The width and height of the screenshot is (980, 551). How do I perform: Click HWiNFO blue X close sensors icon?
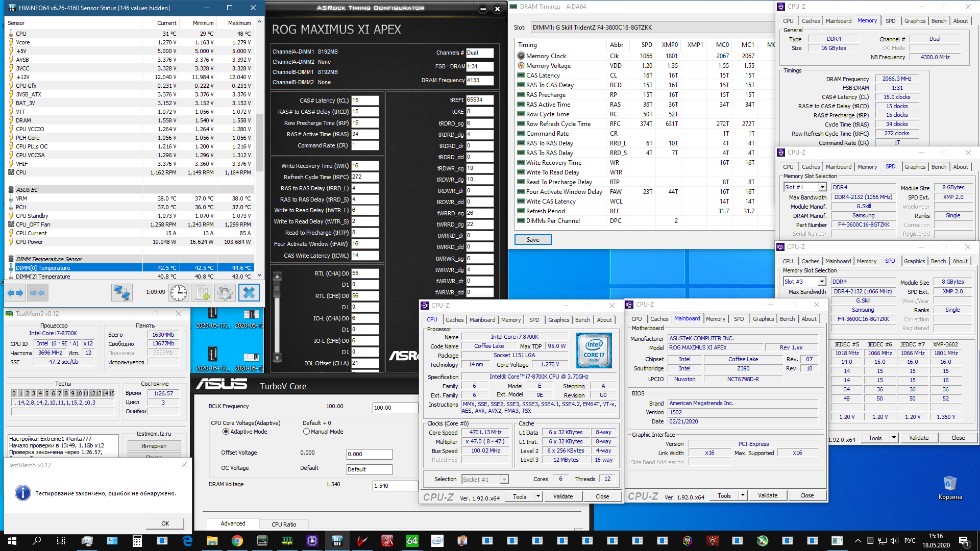tap(249, 293)
